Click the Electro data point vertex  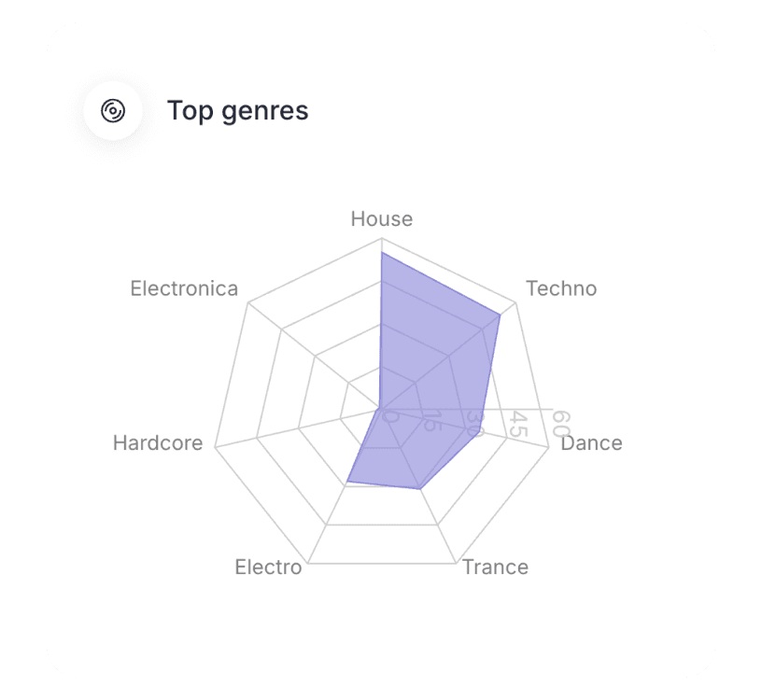tap(347, 482)
